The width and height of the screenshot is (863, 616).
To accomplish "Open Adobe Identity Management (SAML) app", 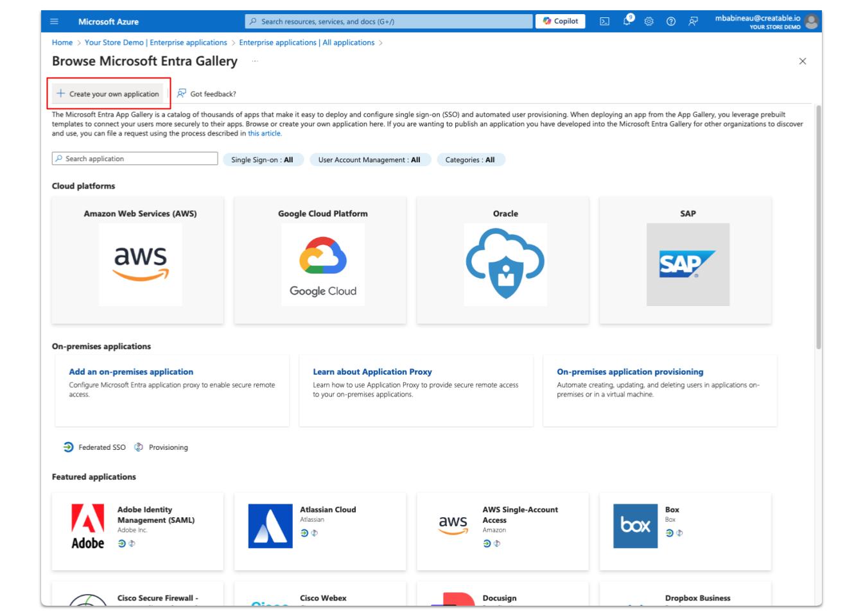I will 156,515.
